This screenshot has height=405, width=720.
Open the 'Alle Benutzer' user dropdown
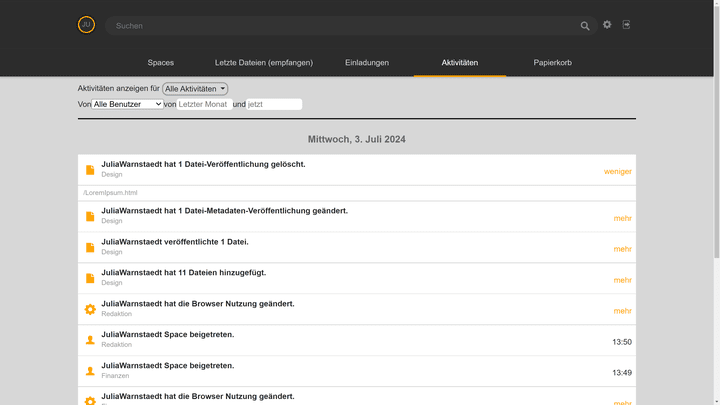pos(127,104)
